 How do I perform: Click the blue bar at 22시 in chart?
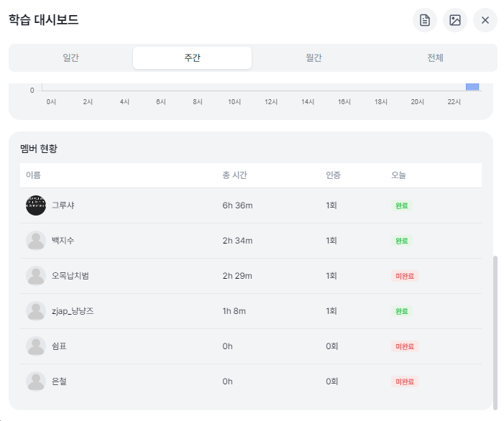[472, 87]
